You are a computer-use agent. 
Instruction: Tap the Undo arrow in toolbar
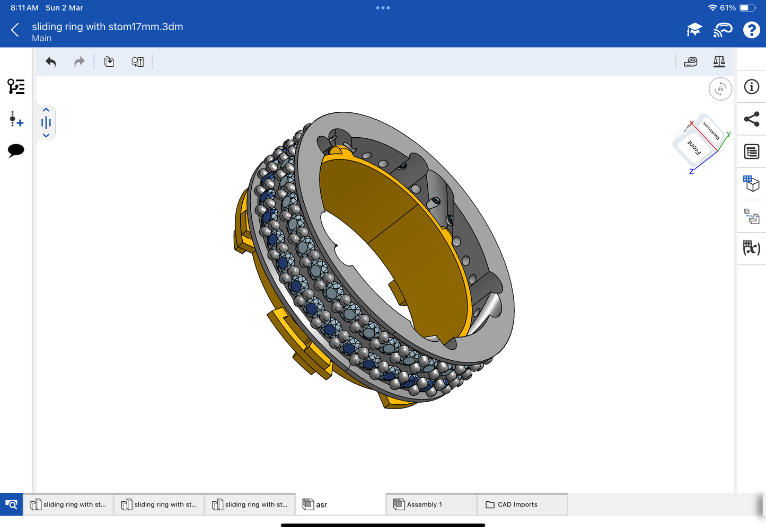[x=51, y=62]
